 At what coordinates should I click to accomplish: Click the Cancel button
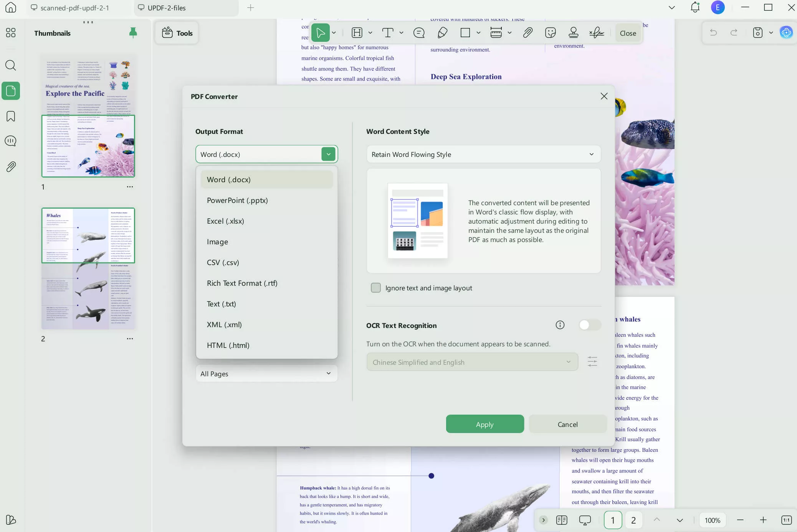(567, 424)
